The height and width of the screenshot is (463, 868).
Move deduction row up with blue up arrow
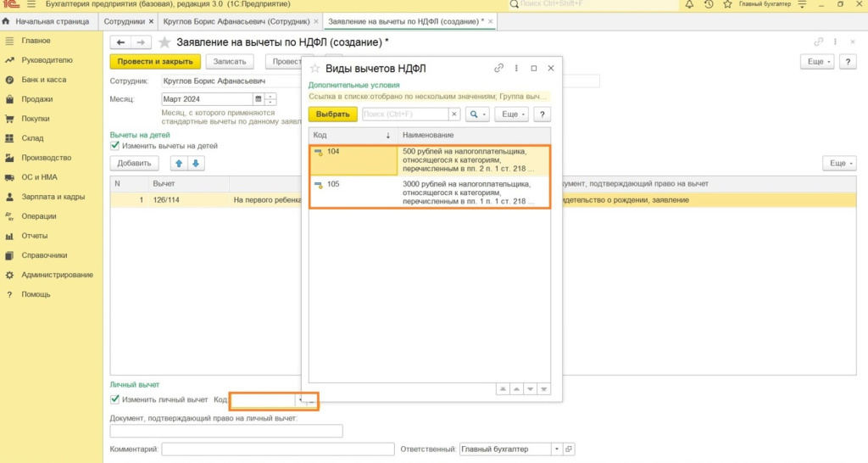click(179, 163)
